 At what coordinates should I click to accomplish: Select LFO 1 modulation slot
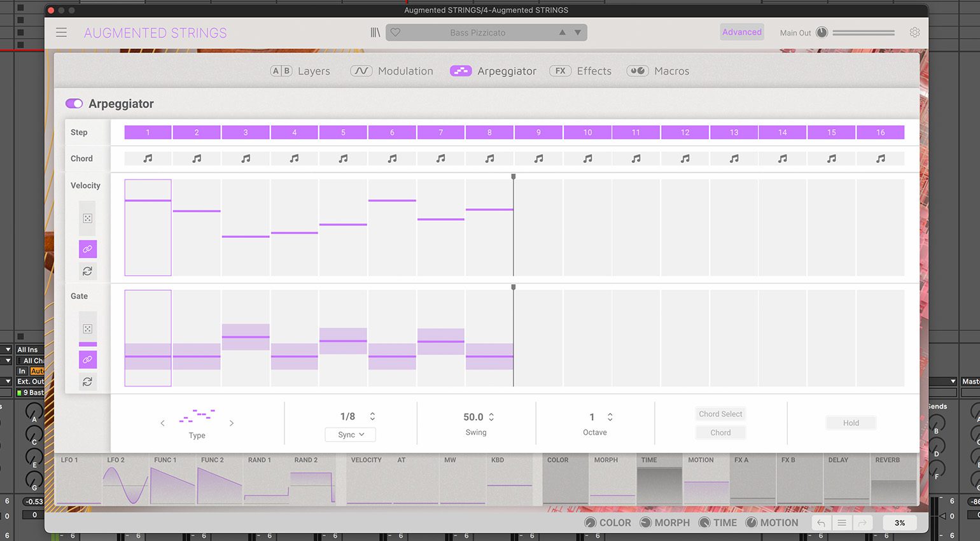(x=79, y=480)
